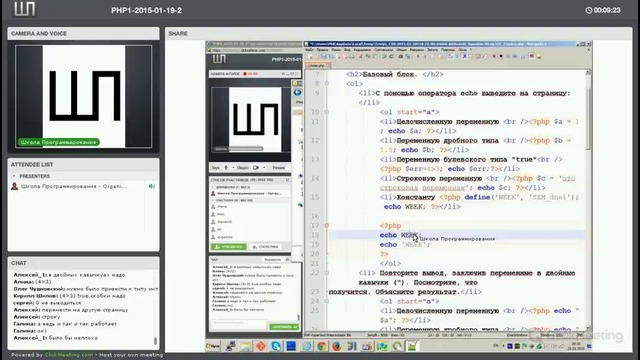Collapse the participants group in shared attendee list

[213, 200]
